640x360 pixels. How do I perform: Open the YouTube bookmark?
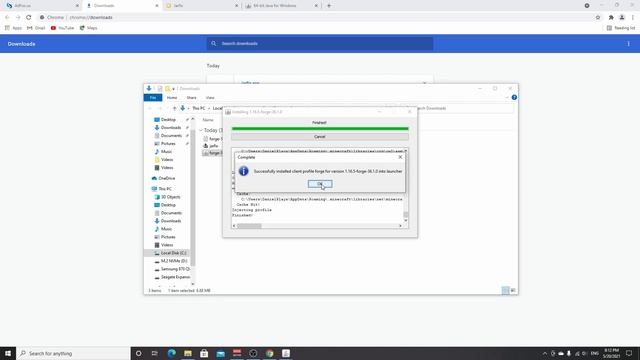(62, 28)
